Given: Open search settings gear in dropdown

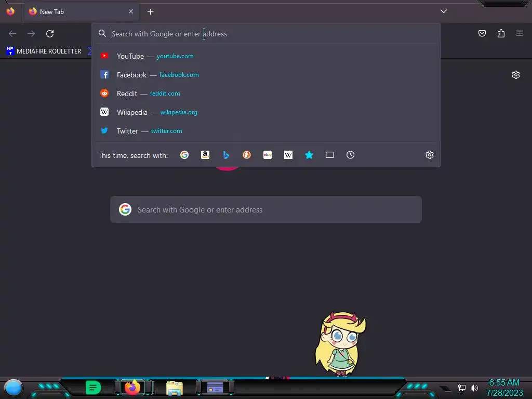Looking at the screenshot, I should click(430, 155).
